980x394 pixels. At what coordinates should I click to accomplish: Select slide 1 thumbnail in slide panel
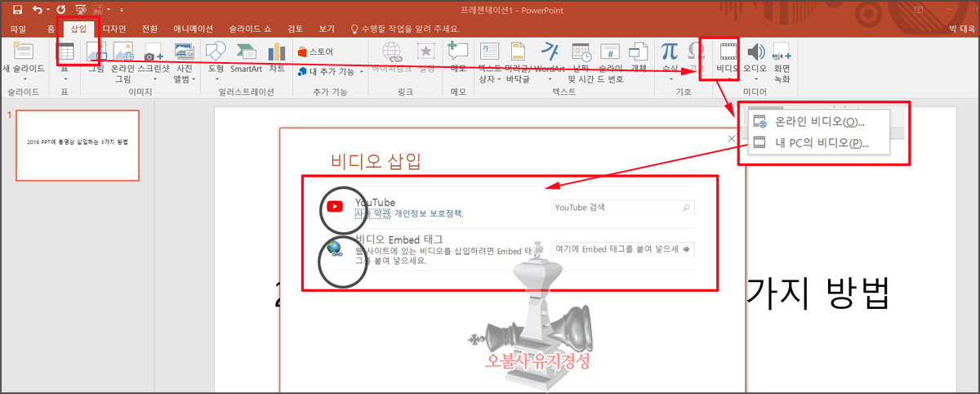click(78, 146)
